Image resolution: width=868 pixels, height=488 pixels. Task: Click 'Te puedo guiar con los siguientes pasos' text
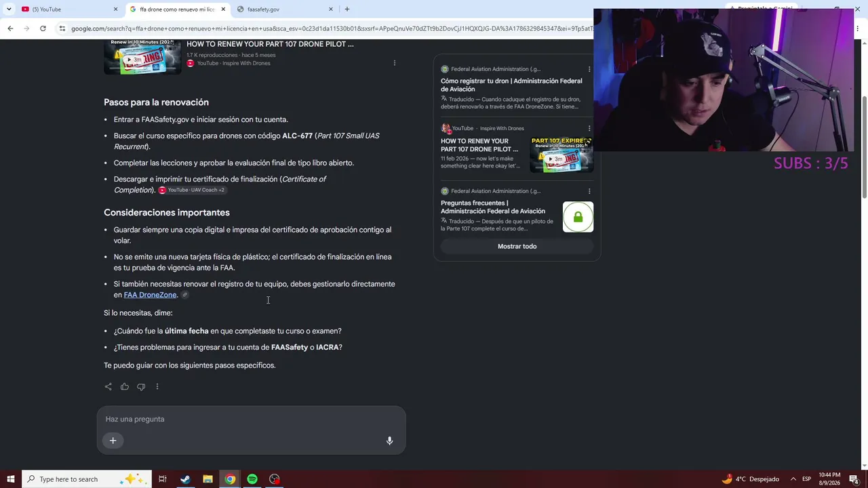190,365
